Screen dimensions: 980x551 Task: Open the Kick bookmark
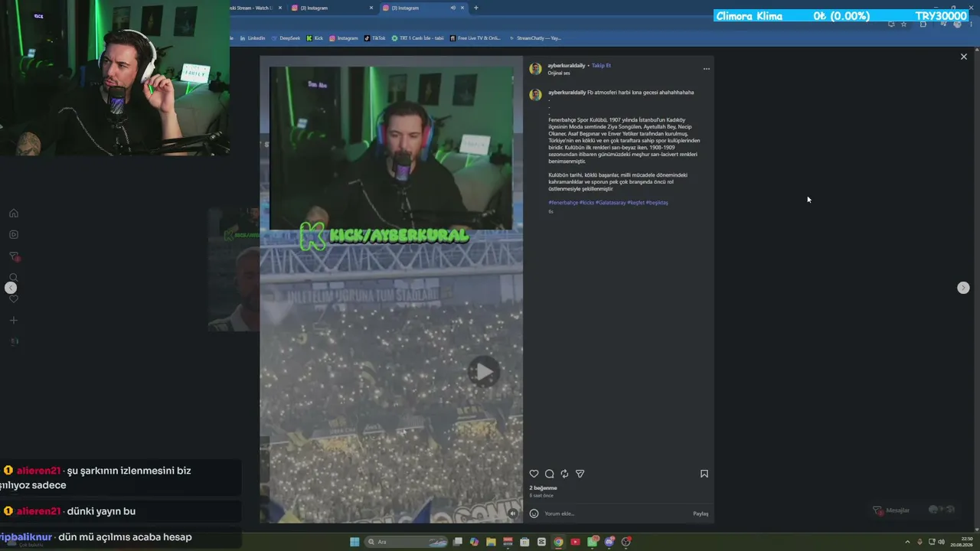pos(315,38)
